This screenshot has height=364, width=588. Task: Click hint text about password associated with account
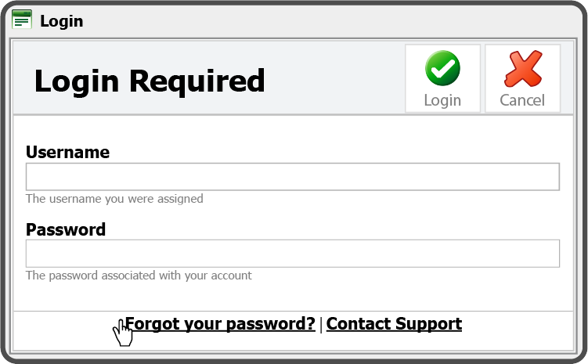tap(139, 276)
